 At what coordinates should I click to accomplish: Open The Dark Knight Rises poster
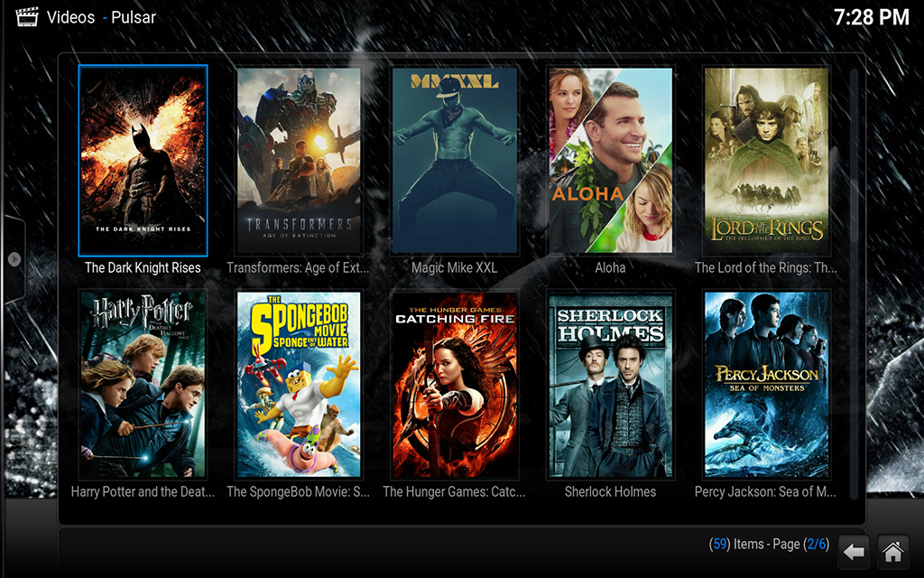pos(143,161)
